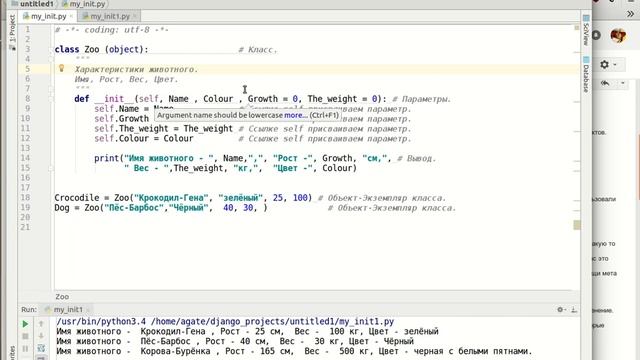Click inspection status indicator atop error stripe

[x=577, y=28]
